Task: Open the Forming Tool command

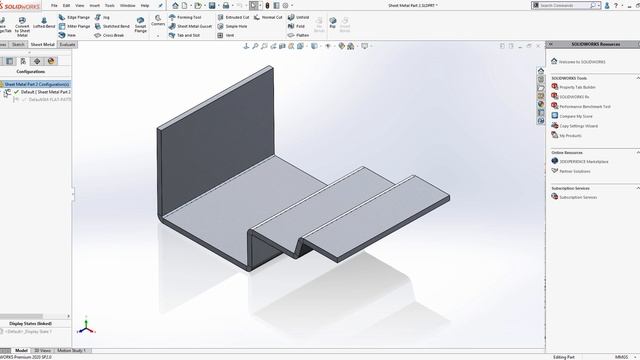Action: pyautogui.click(x=185, y=17)
